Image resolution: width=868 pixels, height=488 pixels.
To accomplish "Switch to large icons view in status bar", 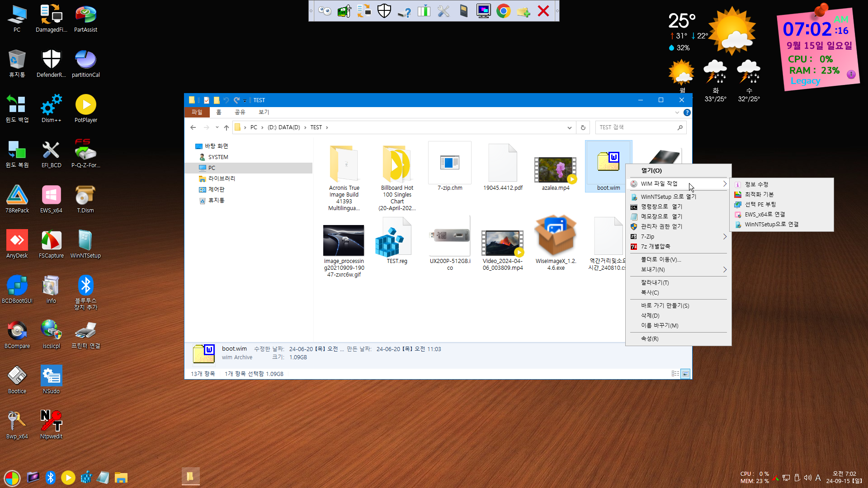I will click(x=686, y=374).
